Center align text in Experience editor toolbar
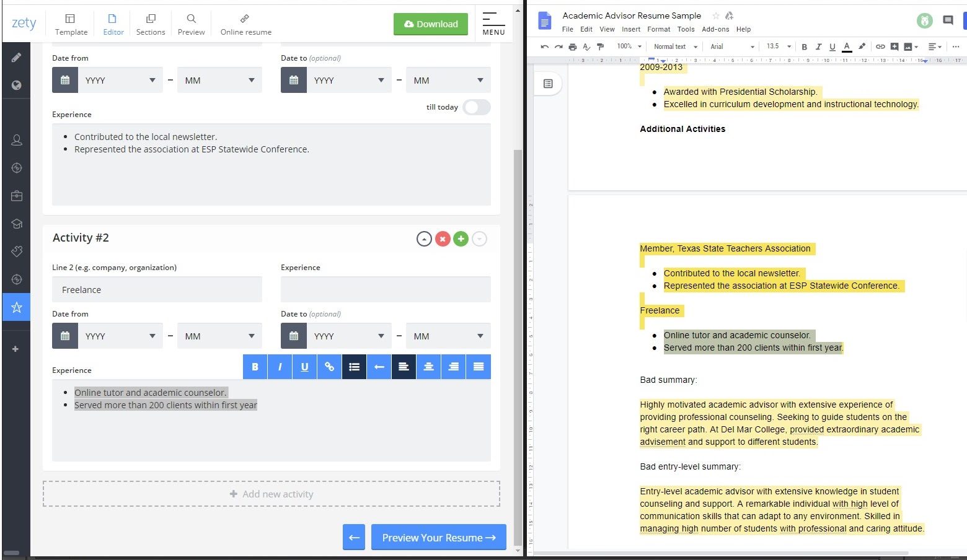The image size is (967, 560). [x=428, y=367]
